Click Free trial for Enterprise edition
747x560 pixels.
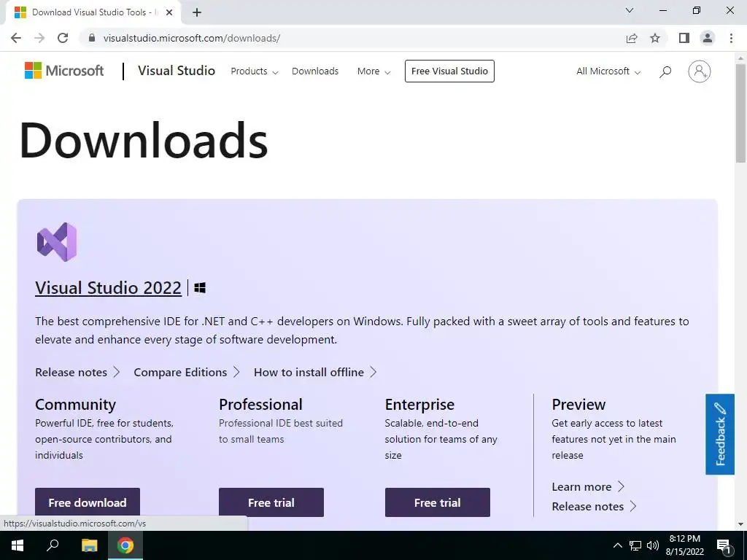pos(438,502)
